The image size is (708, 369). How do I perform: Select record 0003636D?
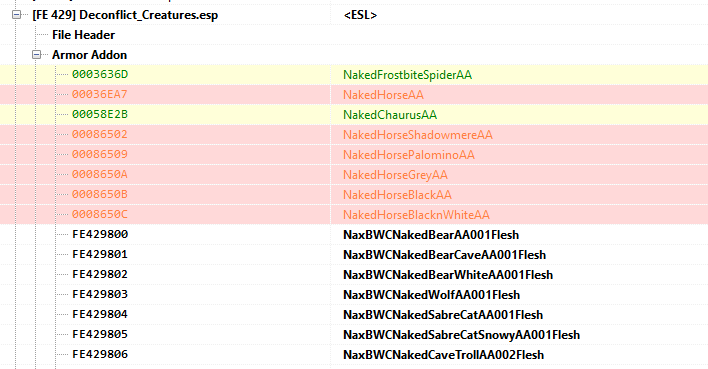(100, 75)
